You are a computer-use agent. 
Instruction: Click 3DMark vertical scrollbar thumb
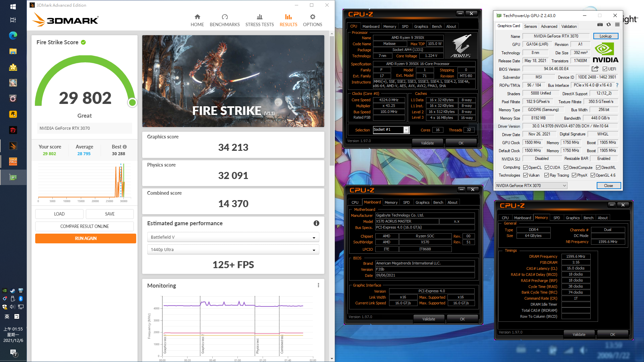(x=332, y=101)
